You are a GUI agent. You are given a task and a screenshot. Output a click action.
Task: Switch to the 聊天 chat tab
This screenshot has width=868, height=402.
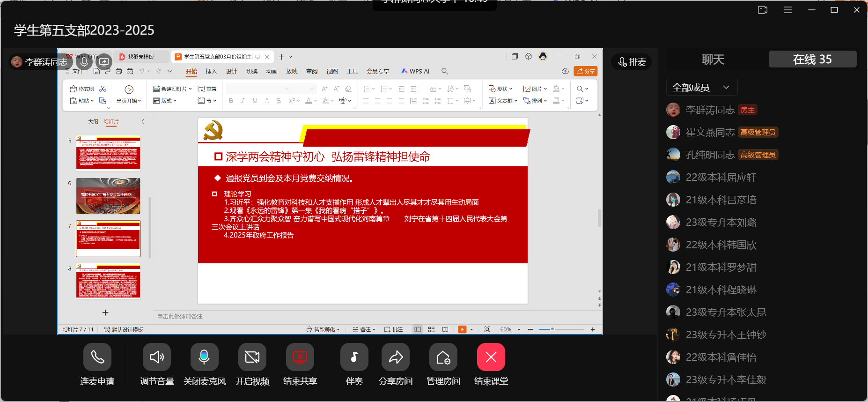(713, 60)
